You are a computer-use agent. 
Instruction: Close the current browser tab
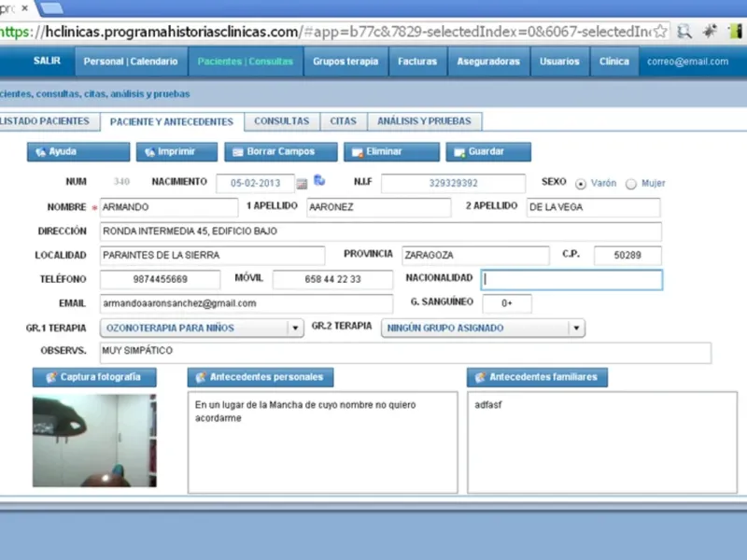point(25,8)
